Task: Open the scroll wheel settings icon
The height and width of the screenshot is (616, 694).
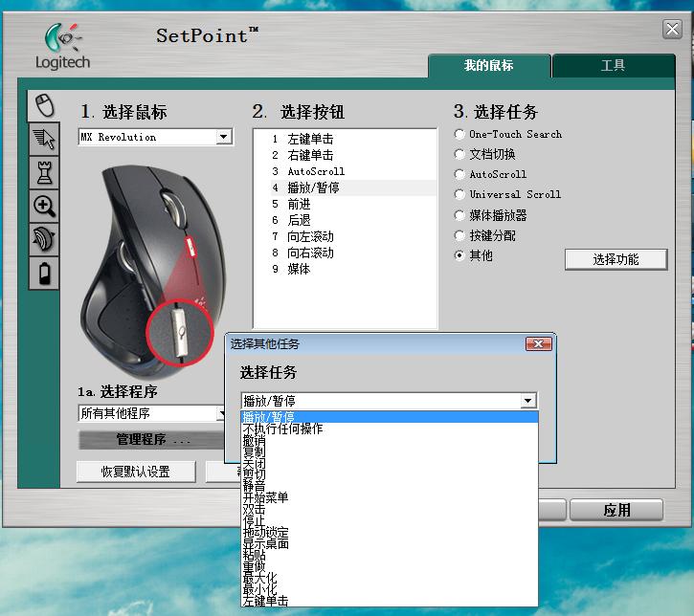Action: coord(44,239)
